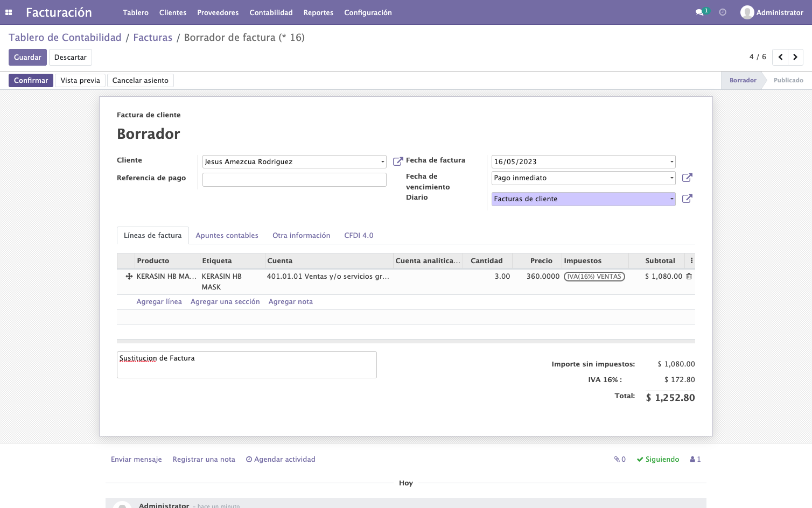The width and height of the screenshot is (812, 508).
Task: Delete the KERASIN invoice line trash icon
Action: pyautogui.click(x=689, y=277)
